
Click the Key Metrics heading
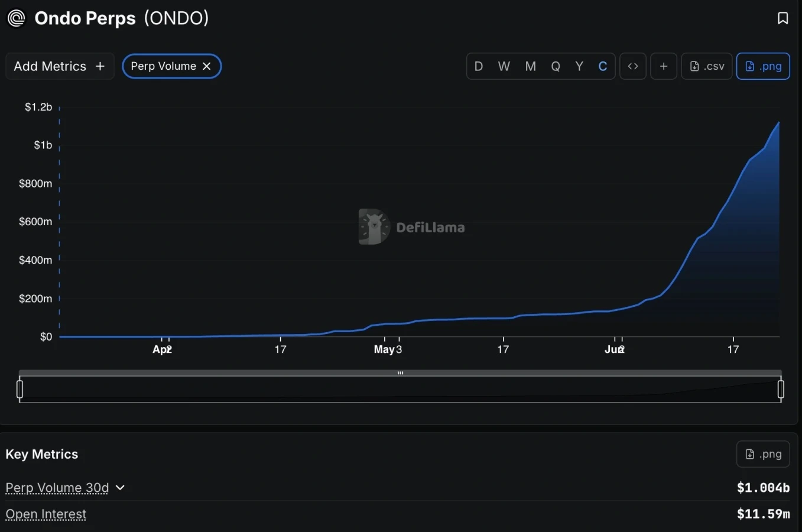pyautogui.click(x=42, y=454)
